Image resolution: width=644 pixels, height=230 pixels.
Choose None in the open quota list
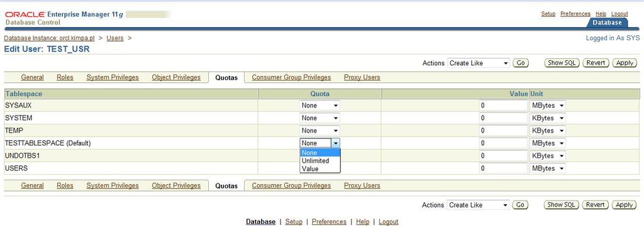pyautogui.click(x=319, y=153)
